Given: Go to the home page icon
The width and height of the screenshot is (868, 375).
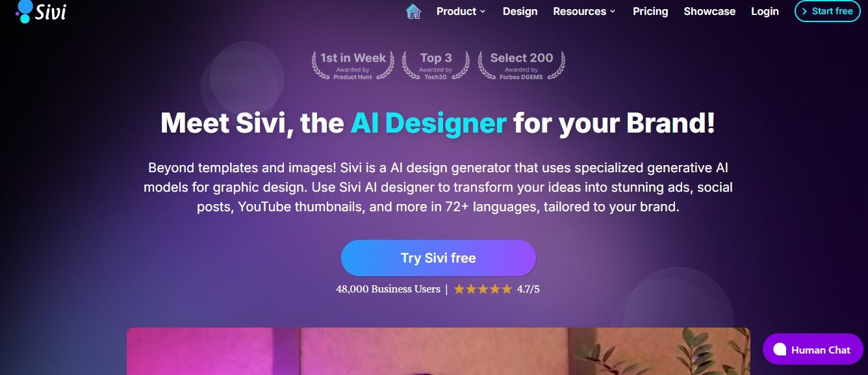Looking at the screenshot, I should [x=413, y=11].
